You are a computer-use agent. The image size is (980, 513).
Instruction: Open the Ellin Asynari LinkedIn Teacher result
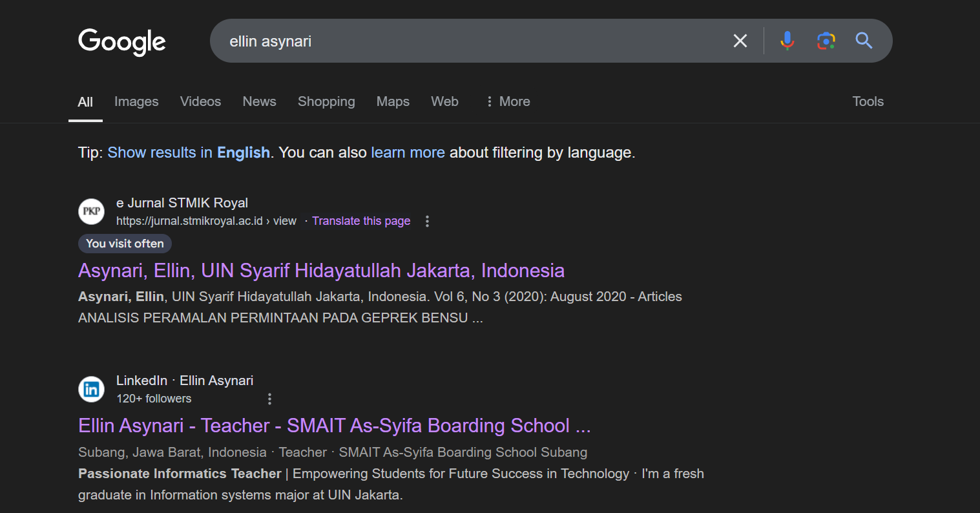pyautogui.click(x=334, y=426)
